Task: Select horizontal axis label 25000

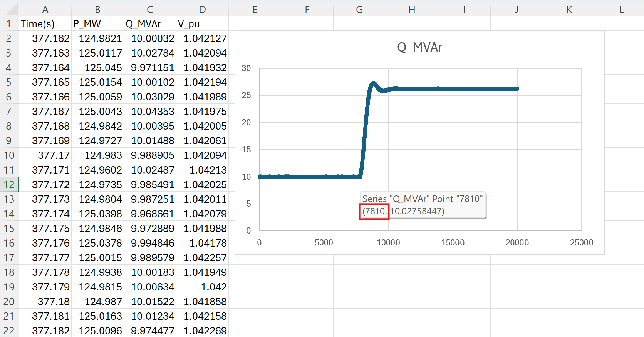Action: (581, 243)
